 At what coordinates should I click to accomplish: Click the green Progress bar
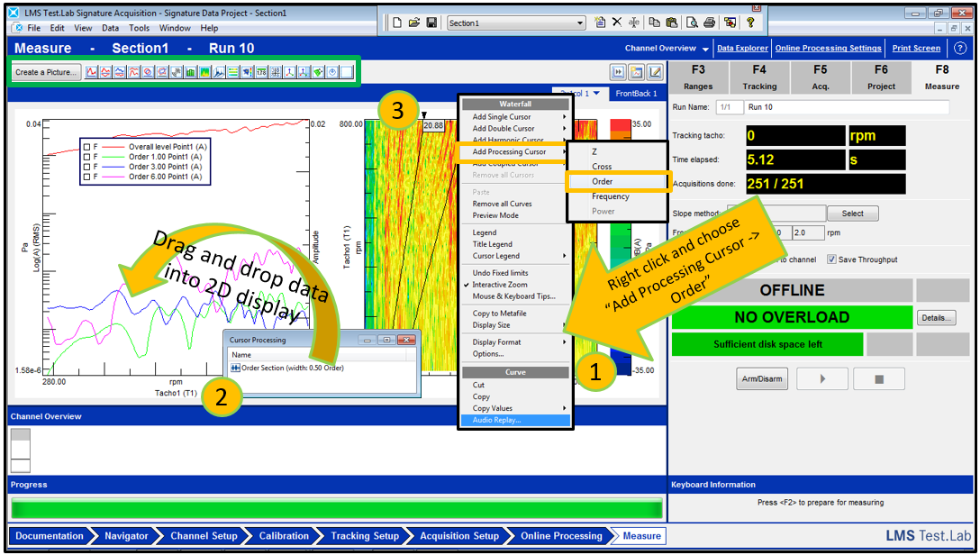(335, 508)
